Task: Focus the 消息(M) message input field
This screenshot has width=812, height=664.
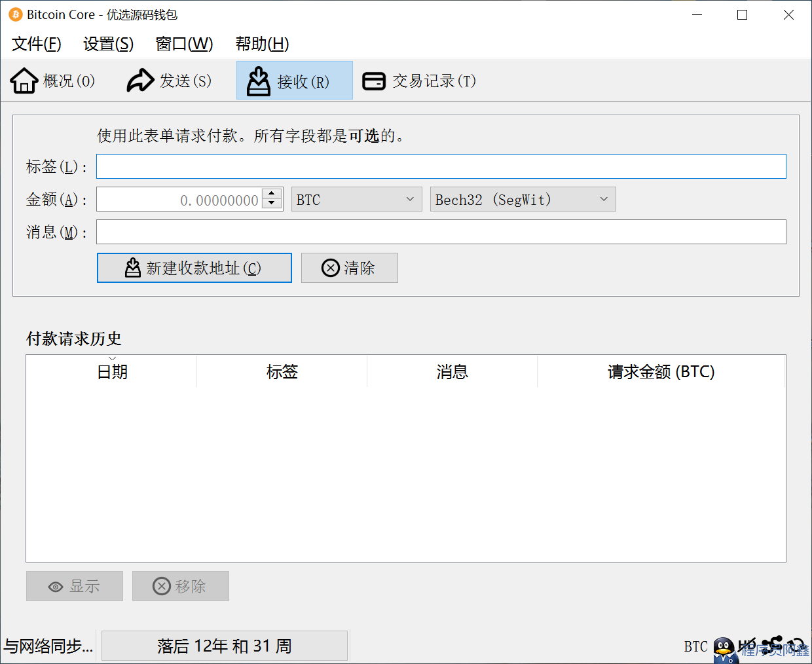Action: 441,232
